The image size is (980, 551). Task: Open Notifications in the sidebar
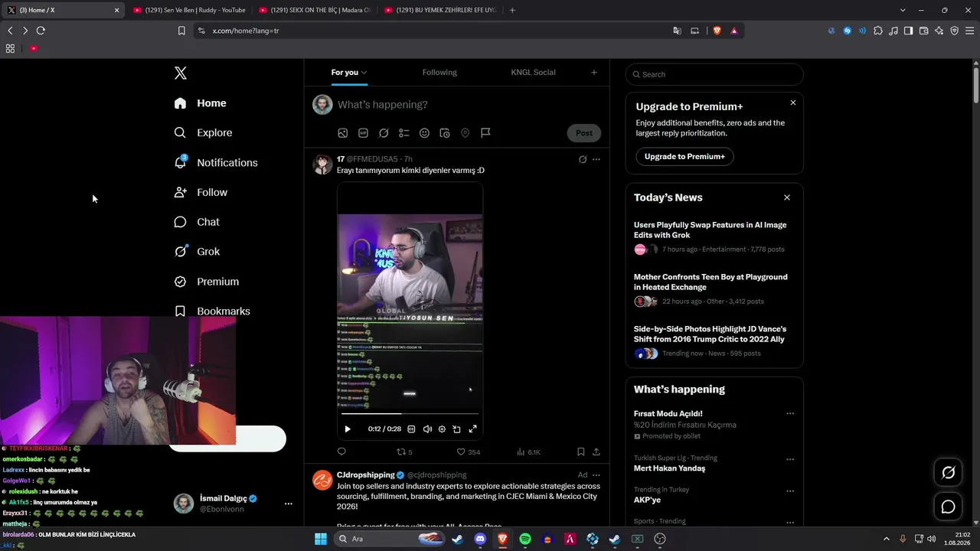pyautogui.click(x=215, y=162)
